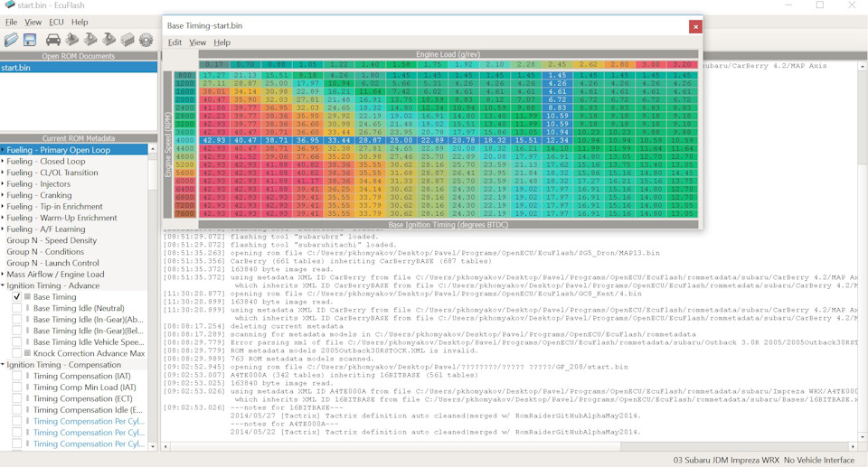Click the 3.20 engine load column header
Viewport: 868px width, 467px height.
pyautogui.click(x=682, y=64)
